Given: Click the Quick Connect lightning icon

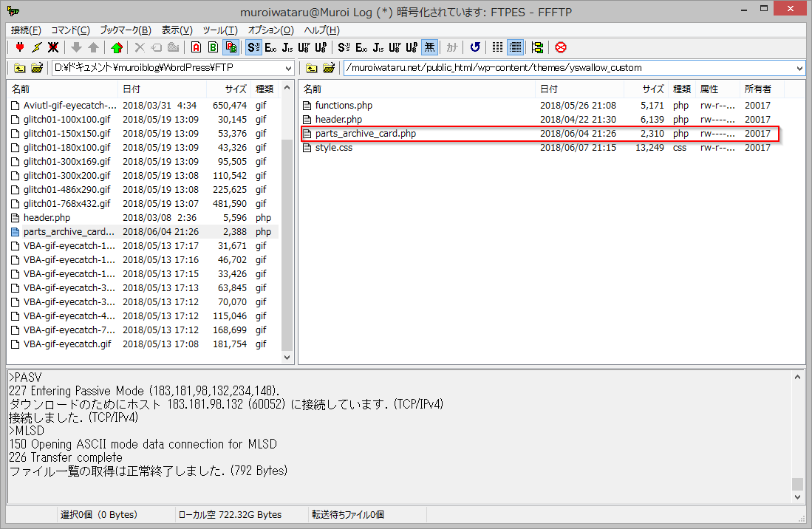Looking at the screenshot, I should pyautogui.click(x=36, y=47).
